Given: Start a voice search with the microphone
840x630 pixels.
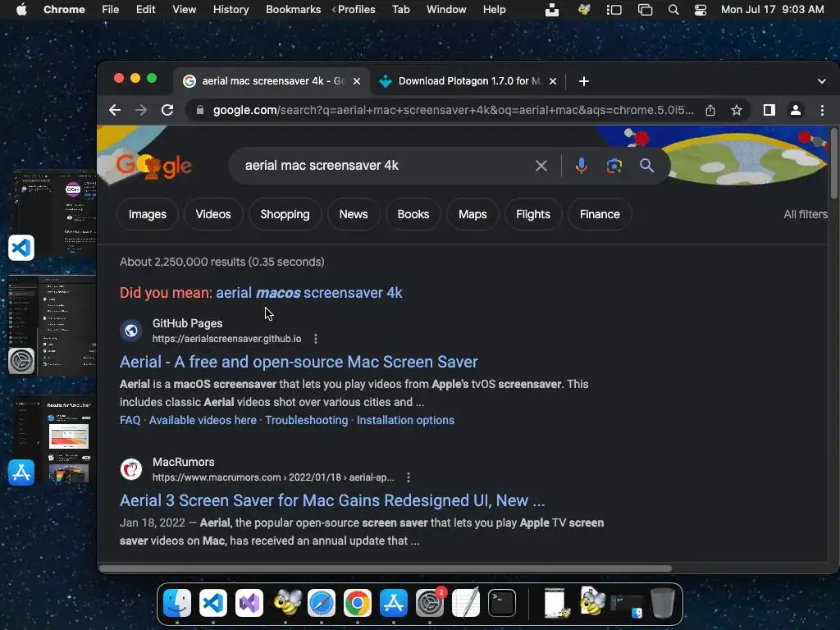Looking at the screenshot, I should point(582,166).
